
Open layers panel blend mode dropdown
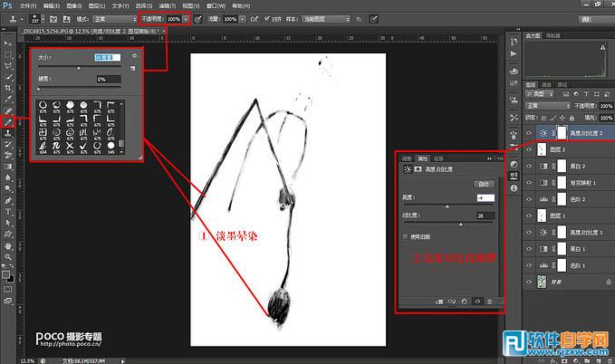(548, 106)
